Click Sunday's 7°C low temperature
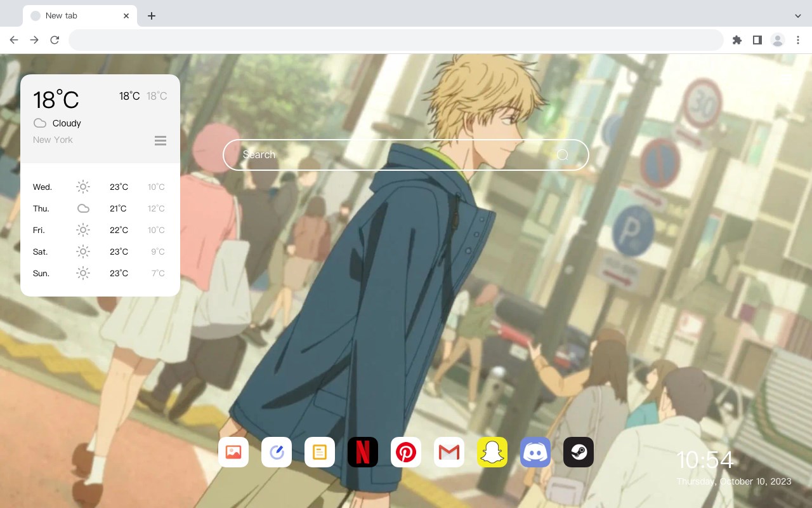 tap(158, 274)
